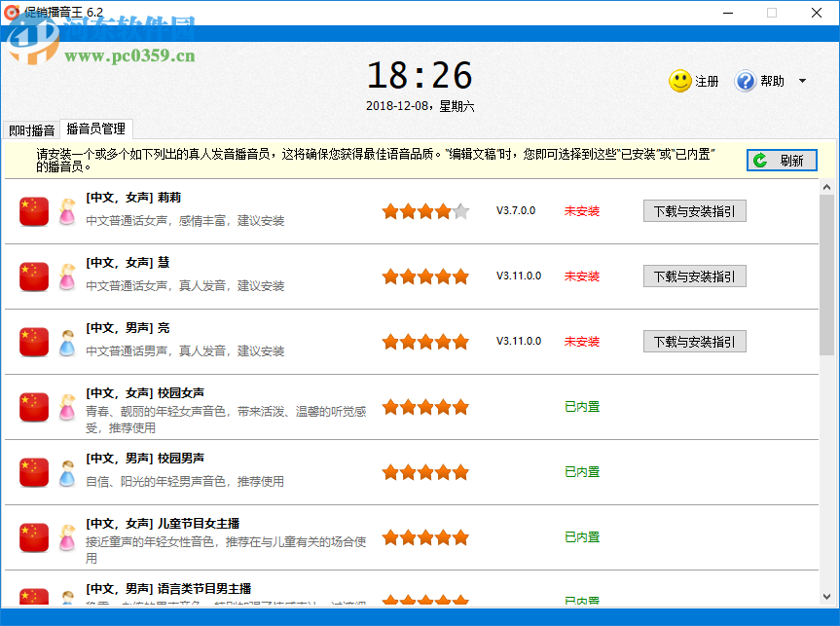
Task: Click the male avatar icon for 亮
Action: click(x=66, y=341)
